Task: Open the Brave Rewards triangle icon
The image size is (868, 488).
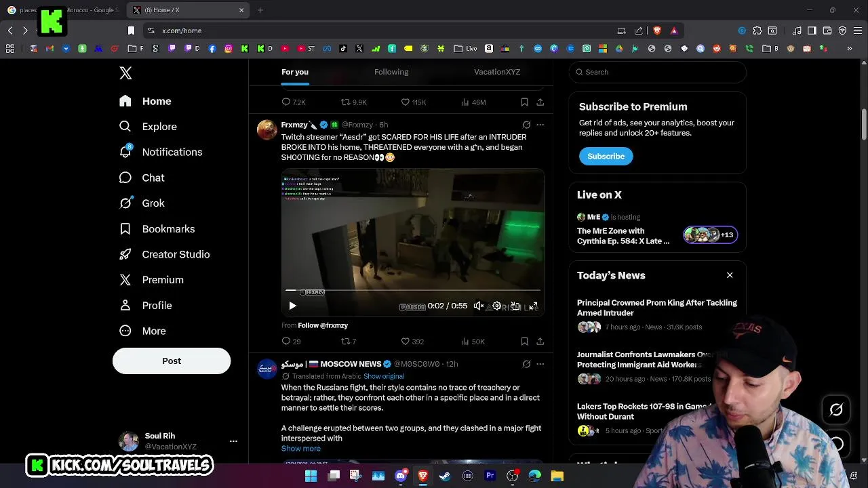Action: [673, 30]
